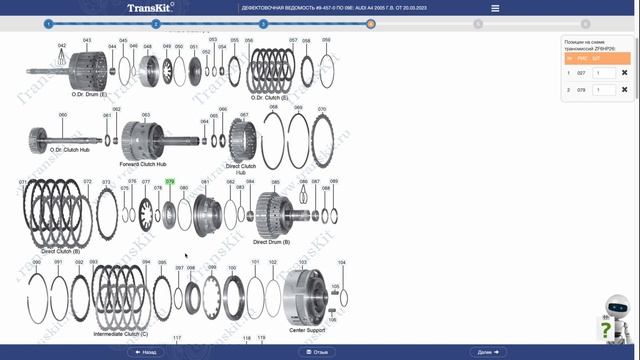Open the robot help assistant
640x360 pixels.
click(x=616, y=320)
